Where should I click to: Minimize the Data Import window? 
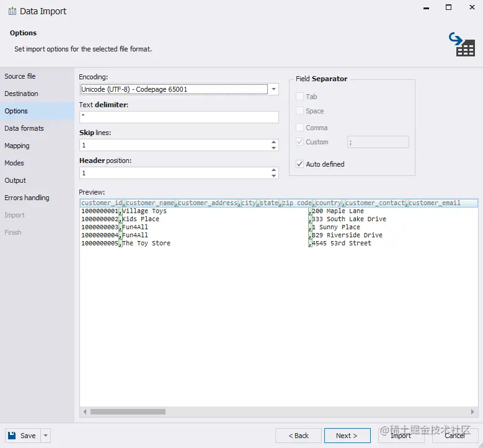[427, 7]
